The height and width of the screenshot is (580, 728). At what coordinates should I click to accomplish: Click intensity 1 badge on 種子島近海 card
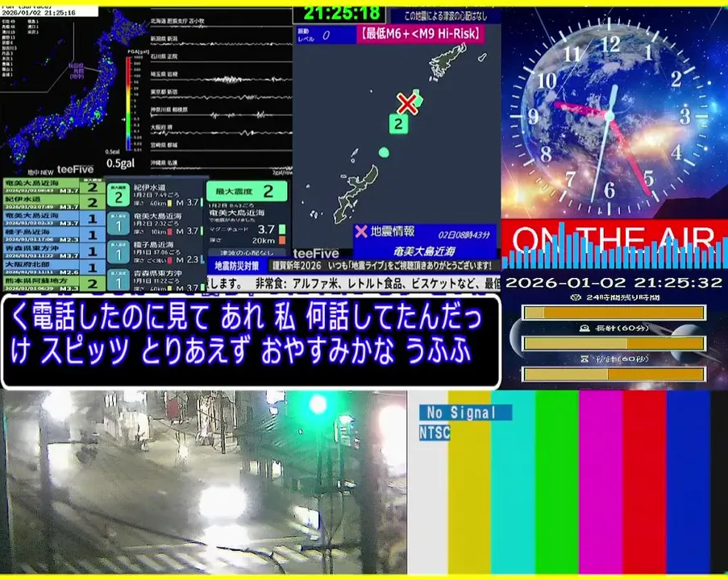point(119,253)
